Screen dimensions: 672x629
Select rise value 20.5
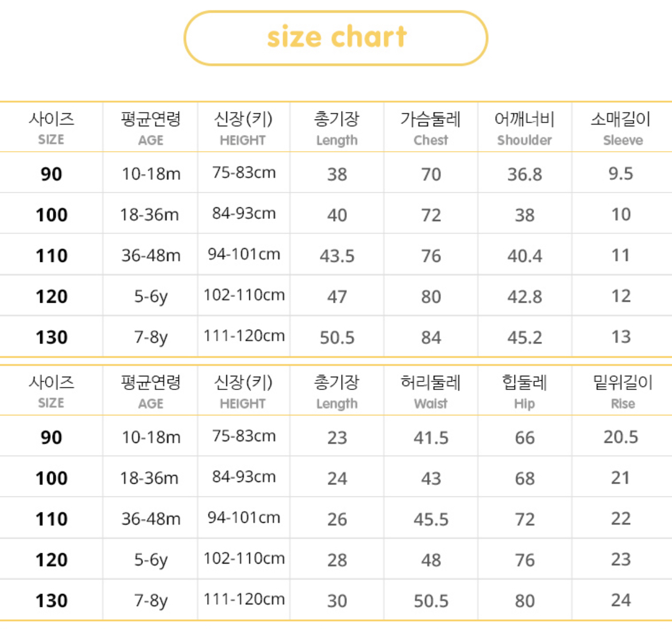(x=621, y=437)
